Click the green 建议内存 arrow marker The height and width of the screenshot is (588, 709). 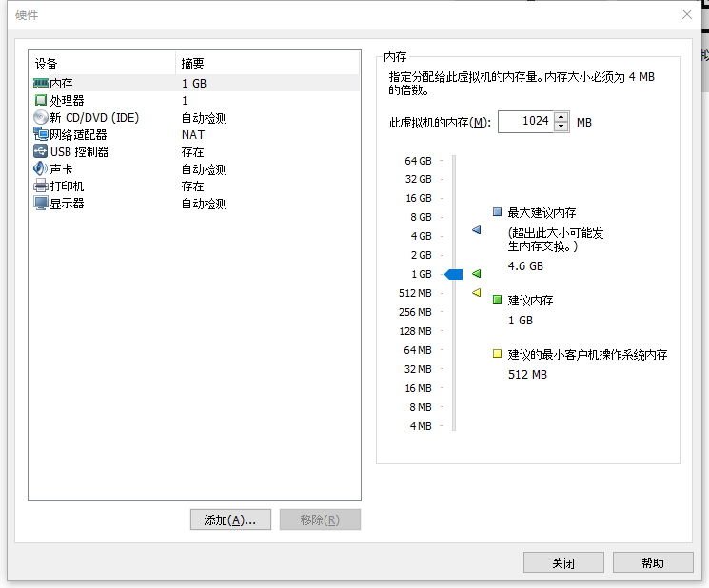point(476,273)
